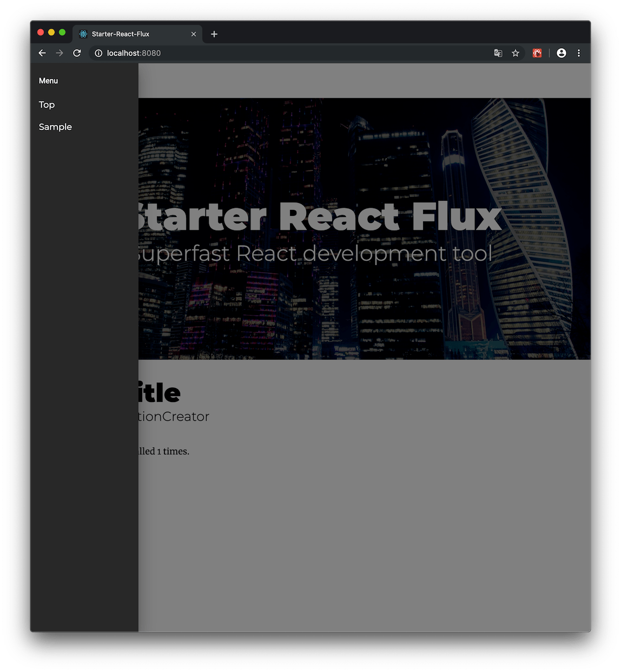Click the Menu heading in the drawer

48,81
